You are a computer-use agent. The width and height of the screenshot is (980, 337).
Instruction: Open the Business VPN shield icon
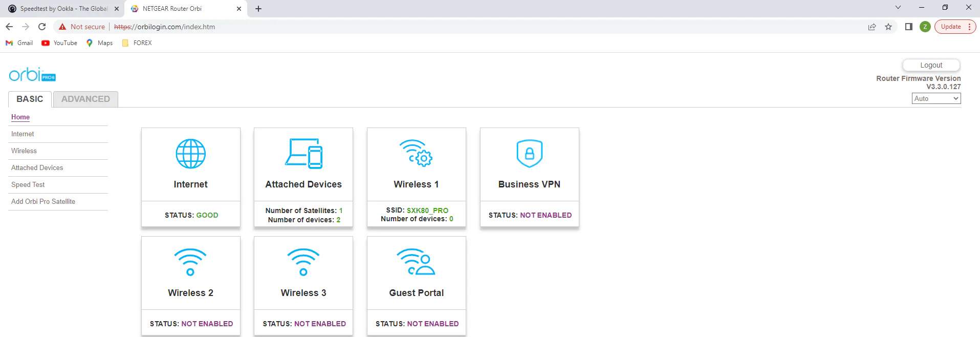pyautogui.click(x=529, y=153)
